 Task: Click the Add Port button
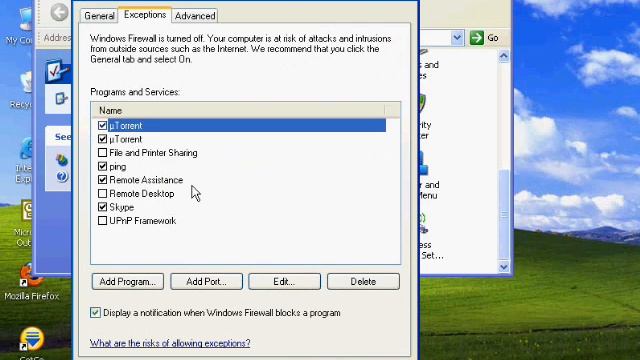(206, 282)
